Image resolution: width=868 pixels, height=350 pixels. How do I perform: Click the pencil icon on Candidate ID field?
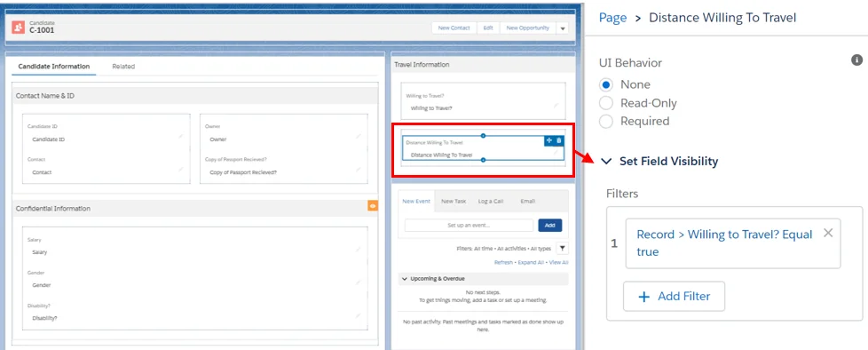point(180,136)
